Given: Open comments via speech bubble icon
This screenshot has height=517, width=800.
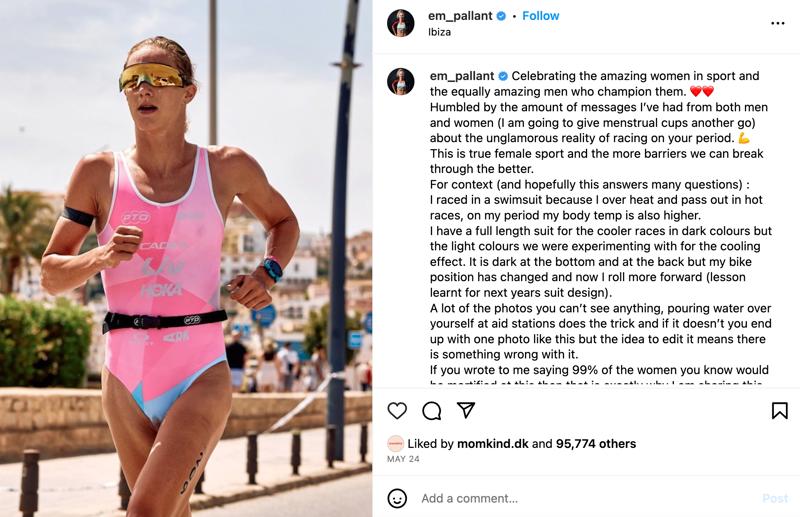Looking at the screenshot, I should point(432,411).
